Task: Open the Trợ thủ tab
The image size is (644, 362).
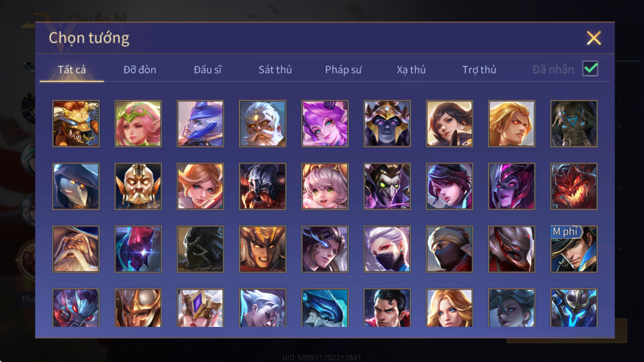Action: pyautogui.click(x=479, y=70)
